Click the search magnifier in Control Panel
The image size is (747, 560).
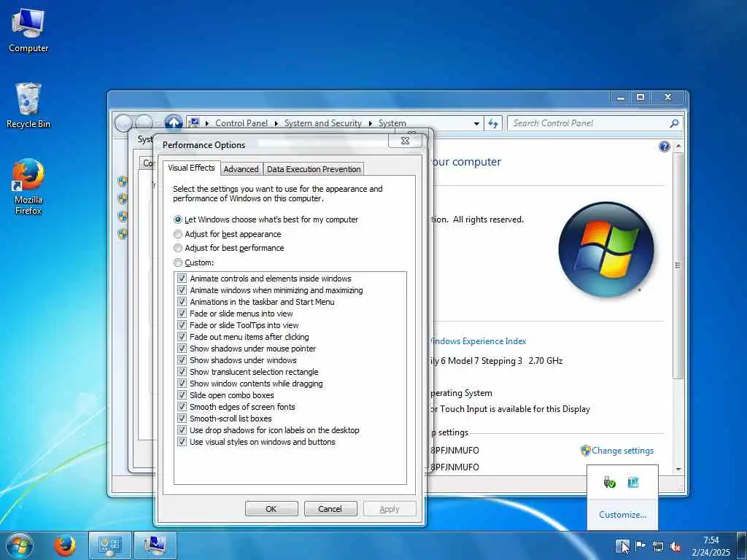click(x=673, y=123)
